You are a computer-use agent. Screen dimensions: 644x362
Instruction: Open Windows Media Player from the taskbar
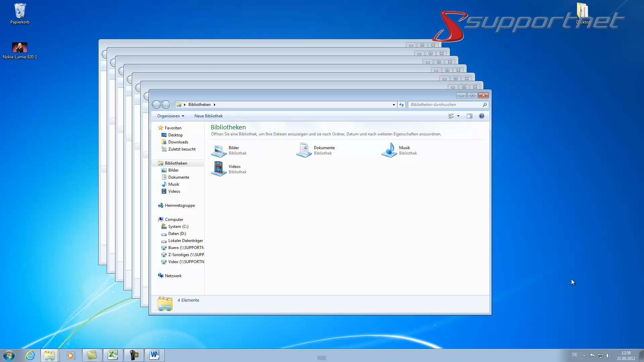coord(71,355)
